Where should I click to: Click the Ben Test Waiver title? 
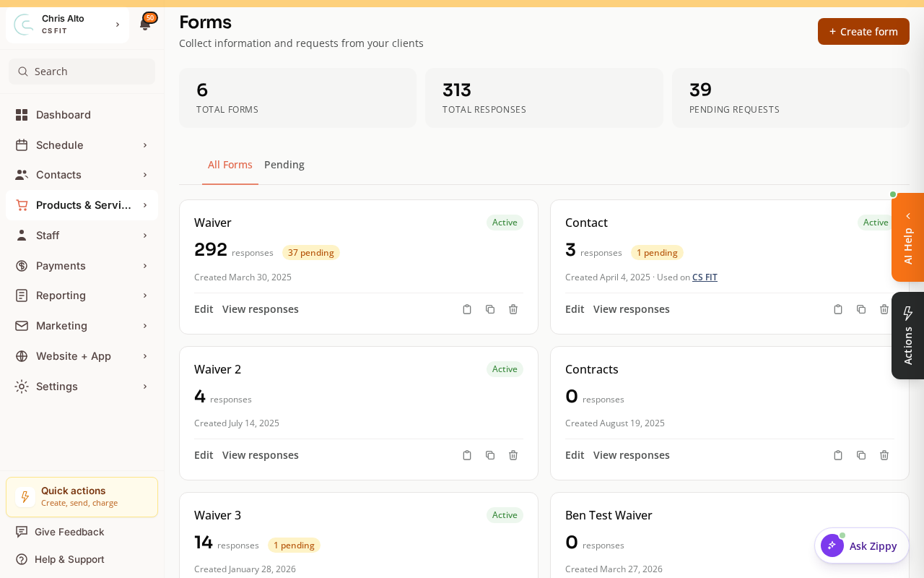coord(609,515)
